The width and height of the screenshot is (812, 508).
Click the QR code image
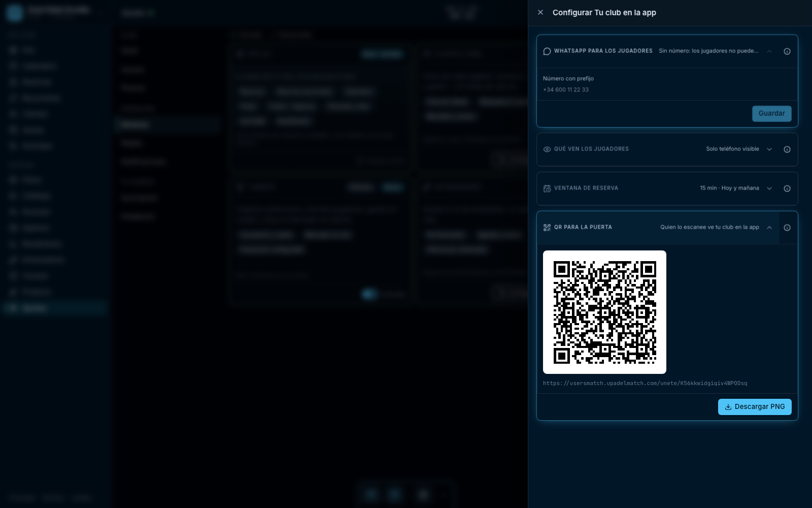point(604,312)
